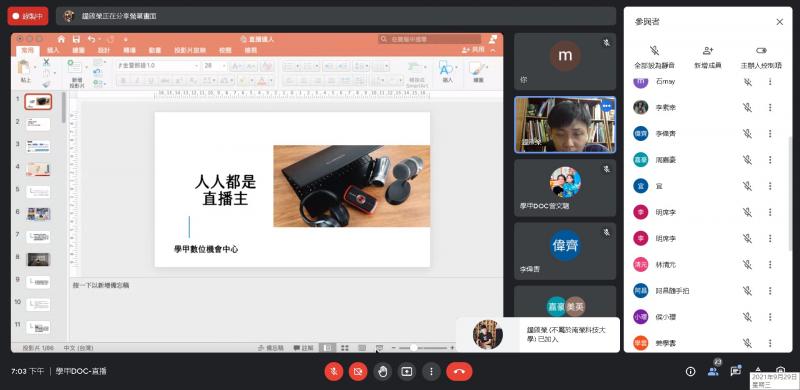Click the PowerPoint home icon in title bar
Viewport: 800px width, 390px height.
pyautogui.click(x=61, y=39)
